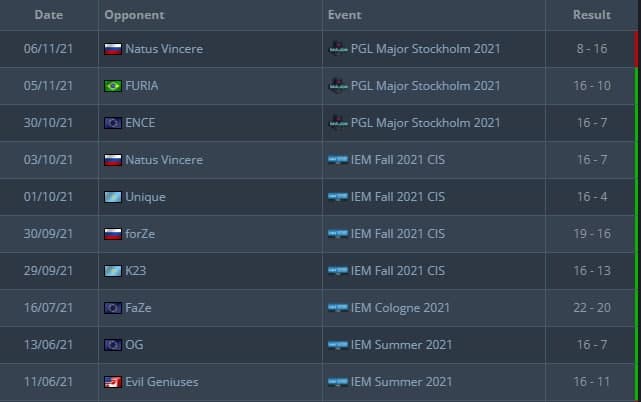Click the flag icon beside Evil Geniuses
Viewport: 641px width, 402px height.
tap(113, 382)
